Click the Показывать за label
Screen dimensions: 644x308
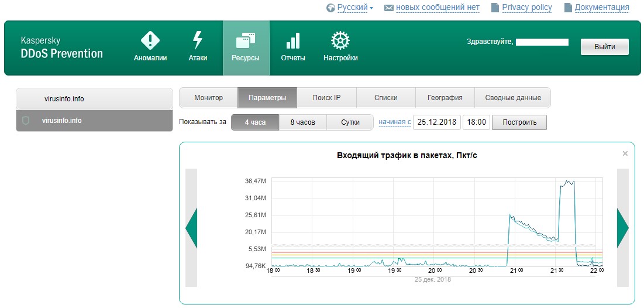202,122
